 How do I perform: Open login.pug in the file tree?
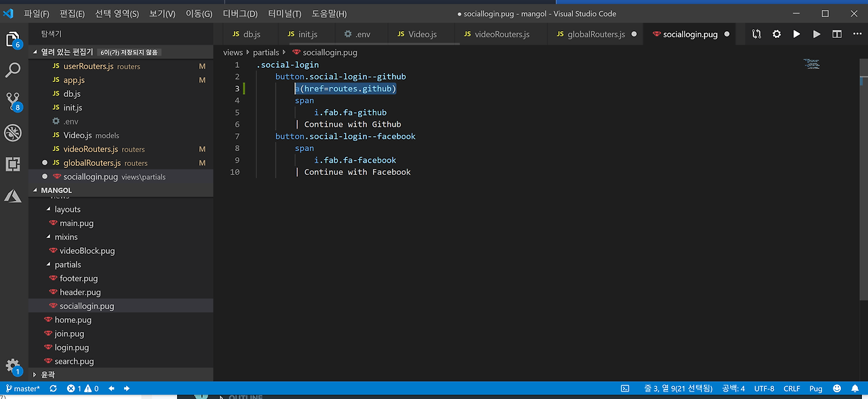[121, 348]
